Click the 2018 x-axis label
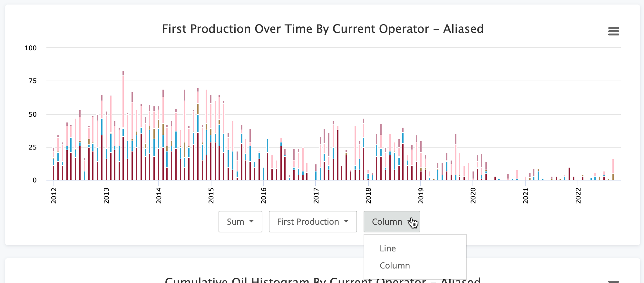644x283 pixels. (x=368, y=196)
